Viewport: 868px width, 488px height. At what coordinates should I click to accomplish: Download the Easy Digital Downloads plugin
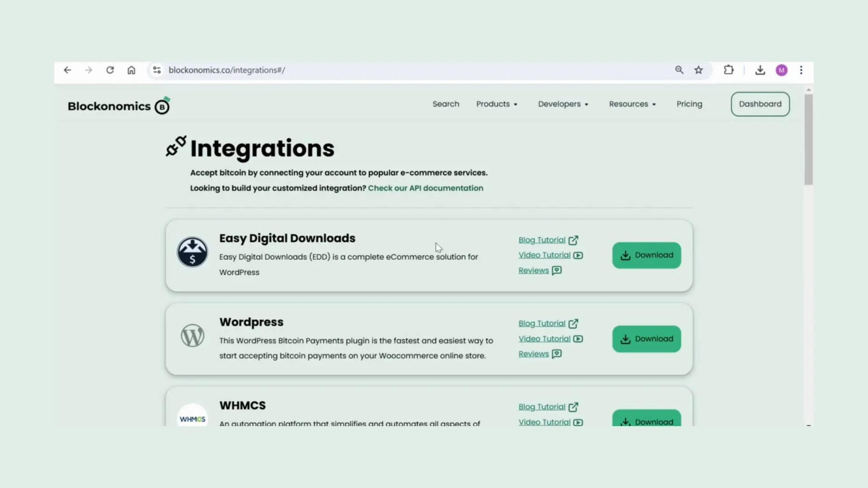[646, 254]
